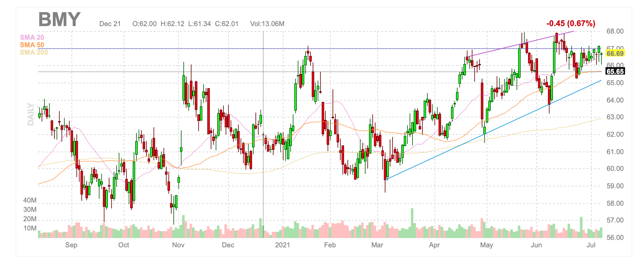Viewport: 644px width, 261px height.
Task: Click the Nov month label
Action: [178, 245]
